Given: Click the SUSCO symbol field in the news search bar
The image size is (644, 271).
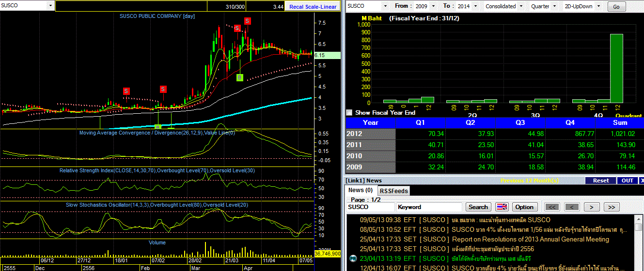Looking at the screenshot, I should pyautogui.click(x=371, y=207).
